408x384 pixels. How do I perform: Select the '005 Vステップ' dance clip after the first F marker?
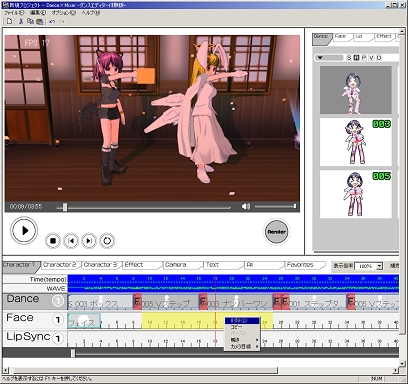(170, 301)
